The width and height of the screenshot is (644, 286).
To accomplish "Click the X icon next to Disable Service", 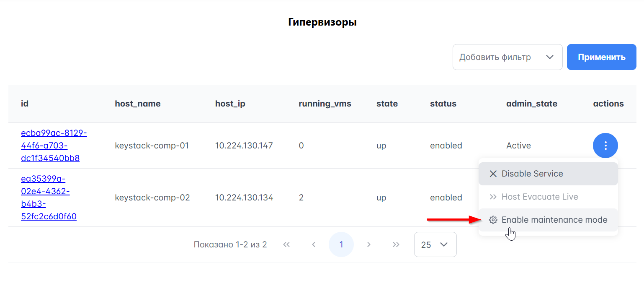I will pyautogui.click(x=494, y=173).
